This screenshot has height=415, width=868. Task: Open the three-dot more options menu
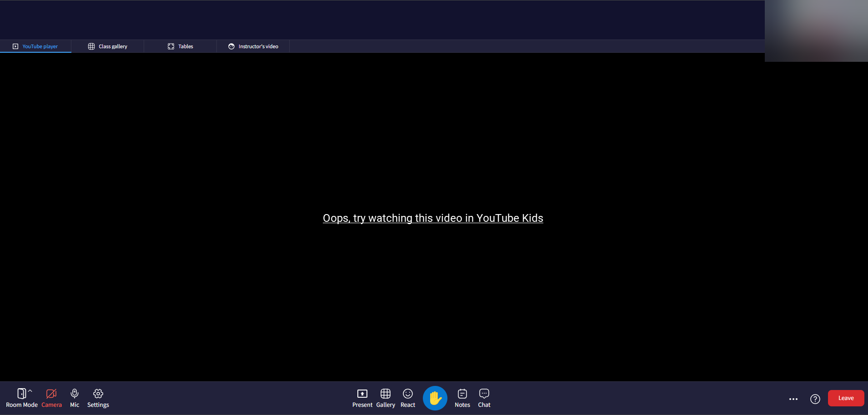pos(793,399)
